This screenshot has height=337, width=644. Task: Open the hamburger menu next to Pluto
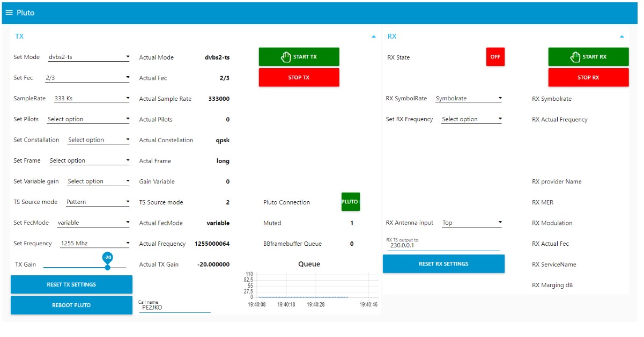click(9, 12)
